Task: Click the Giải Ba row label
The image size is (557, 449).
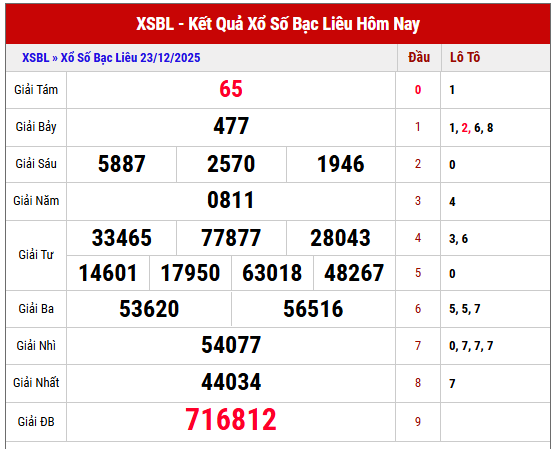Action: point(36,309)
